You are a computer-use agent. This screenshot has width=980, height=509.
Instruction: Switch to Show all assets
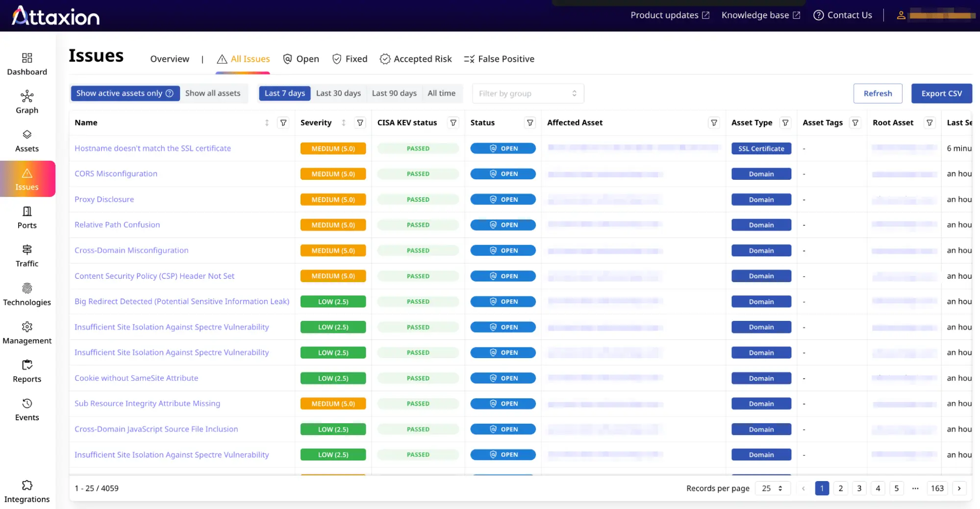(213, 93)
